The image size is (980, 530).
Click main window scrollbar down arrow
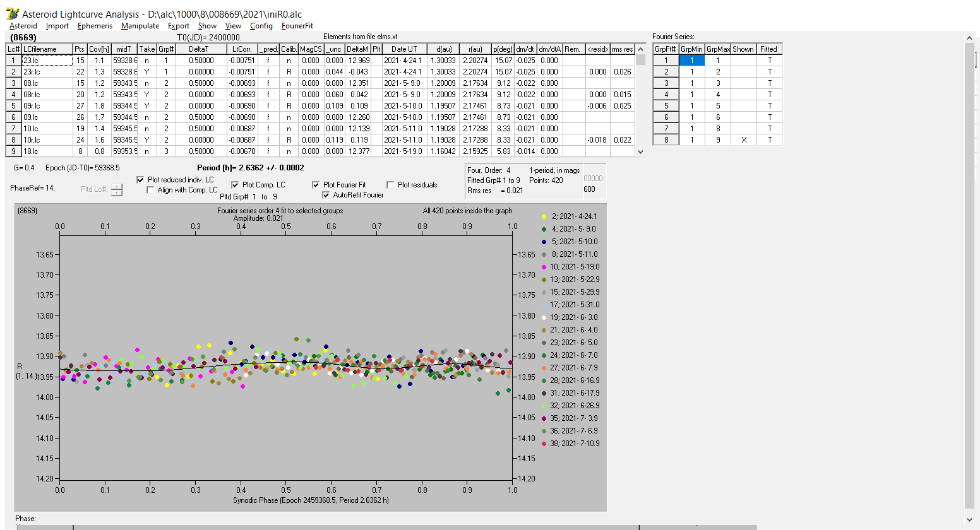970,520
